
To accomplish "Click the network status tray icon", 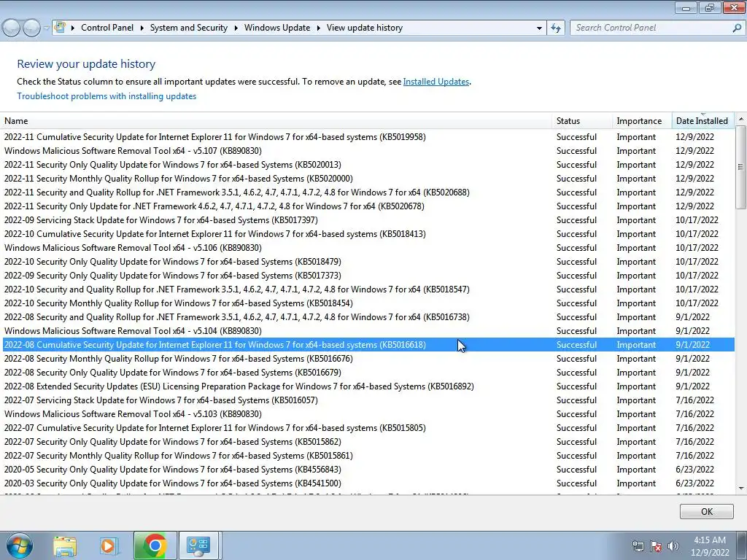I will point(638,546).
